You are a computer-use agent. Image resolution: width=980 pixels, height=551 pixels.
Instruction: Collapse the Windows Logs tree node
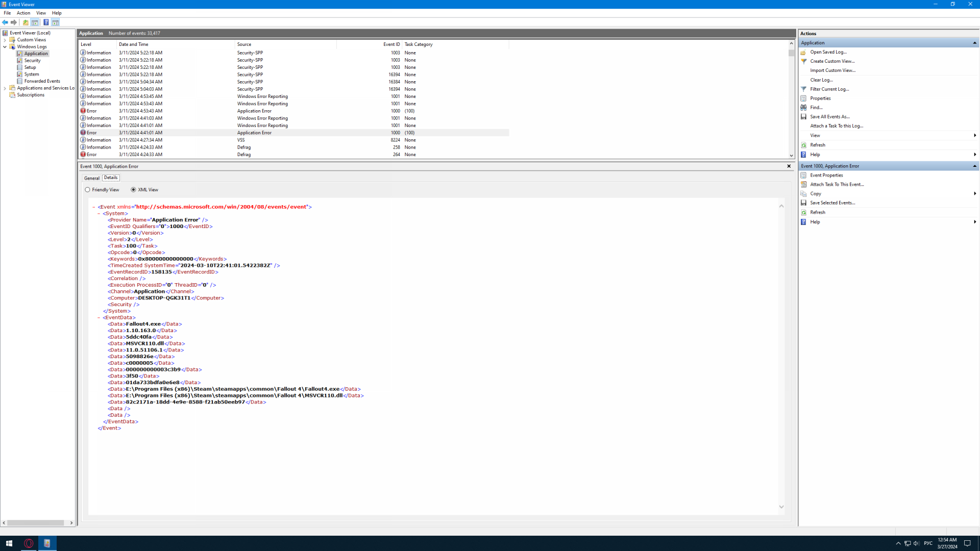click(5, 47)
